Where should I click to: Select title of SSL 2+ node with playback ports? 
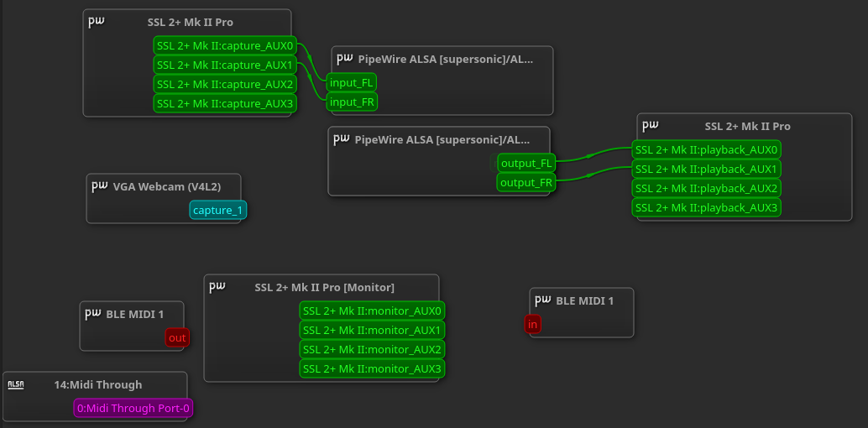point(747,126)
